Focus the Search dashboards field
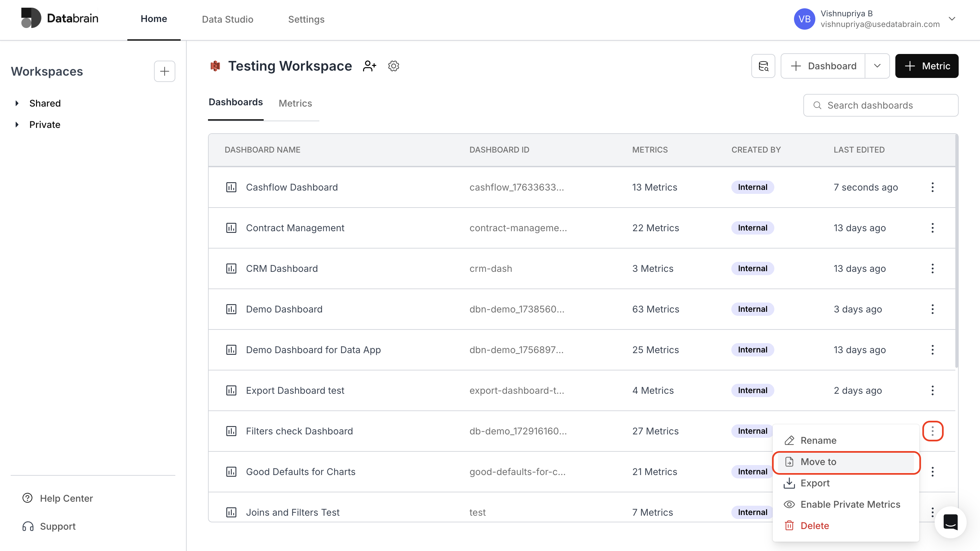The height and width of the screenshot is (551, 980). [x=881, y=105]
